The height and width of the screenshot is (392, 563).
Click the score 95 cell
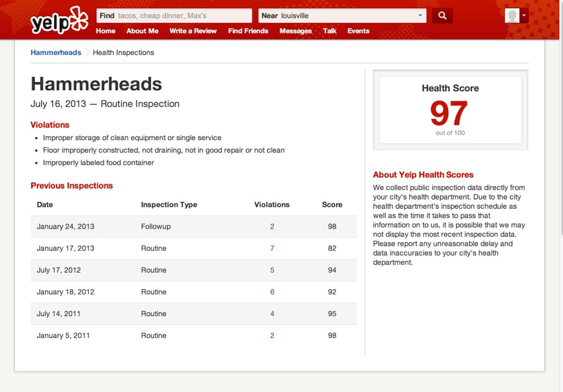(332, 314)
